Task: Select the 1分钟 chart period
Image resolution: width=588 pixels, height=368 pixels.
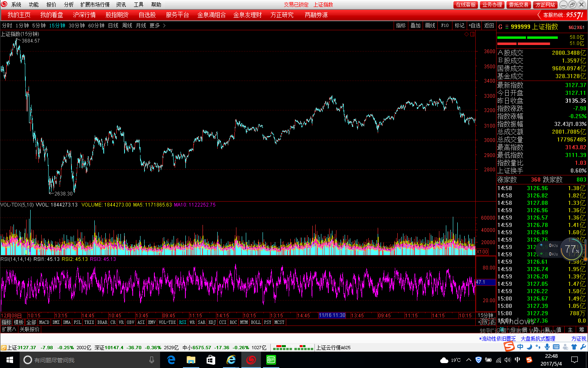Action: 22,25
